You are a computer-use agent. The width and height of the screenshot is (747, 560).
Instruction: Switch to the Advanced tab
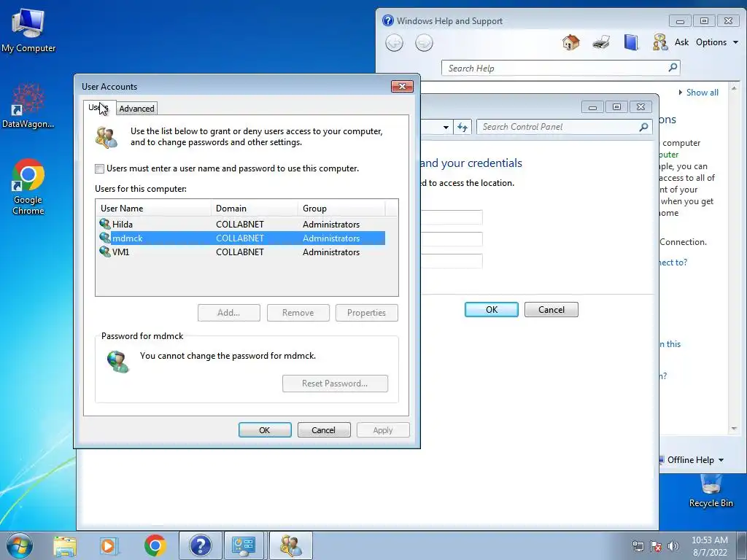(x=136, y=109)
